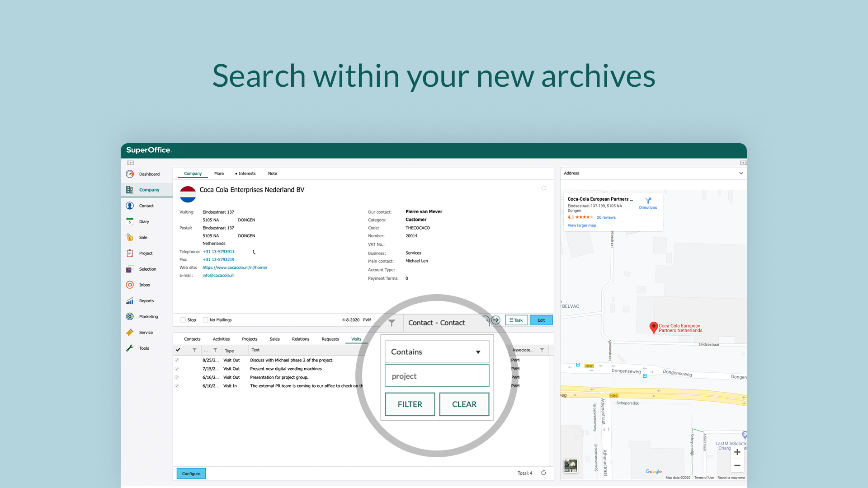
Task: Click the checkmark column header
Action: tap(178, 350)
